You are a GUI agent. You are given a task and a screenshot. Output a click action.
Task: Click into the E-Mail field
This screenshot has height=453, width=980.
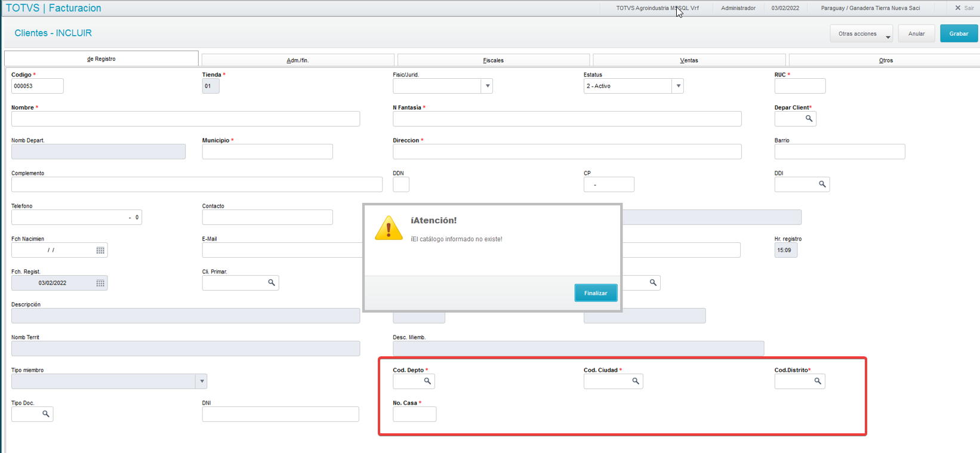coord(282,250)
